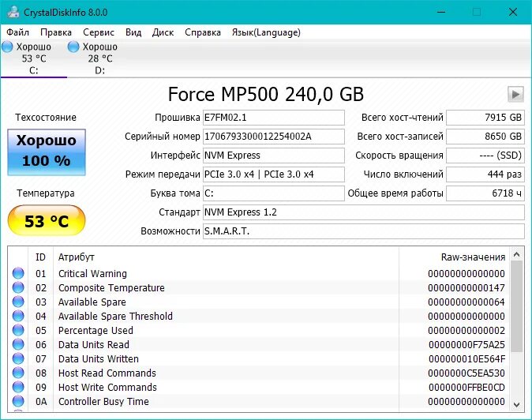Click the Стандарт field NVM Express 1.2
The width and height of the screenshot is (532, 420).
364,212
